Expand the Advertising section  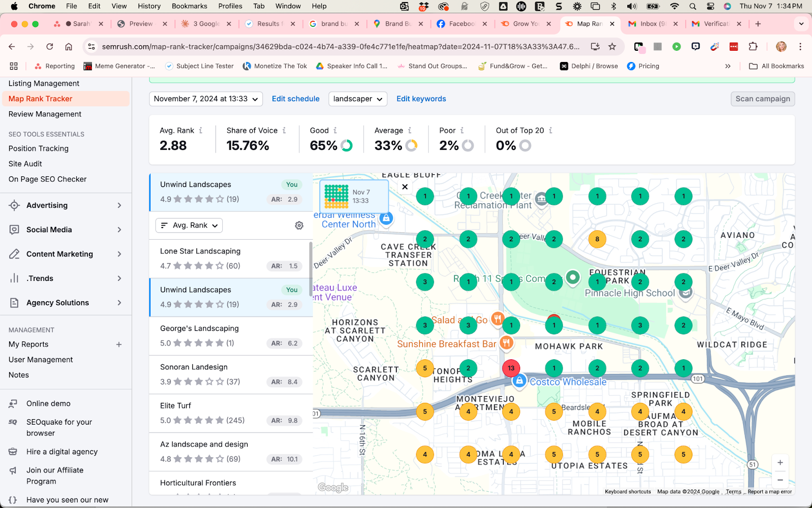click(x=119, y=205)
